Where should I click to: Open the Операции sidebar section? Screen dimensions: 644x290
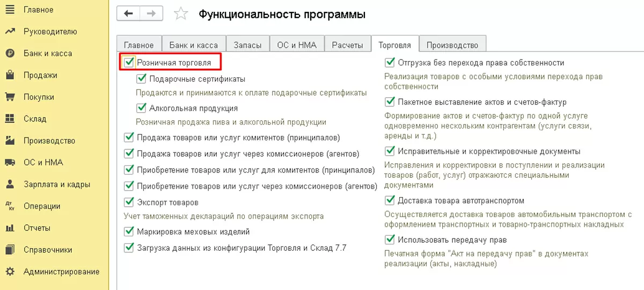[x=42, y=206]
